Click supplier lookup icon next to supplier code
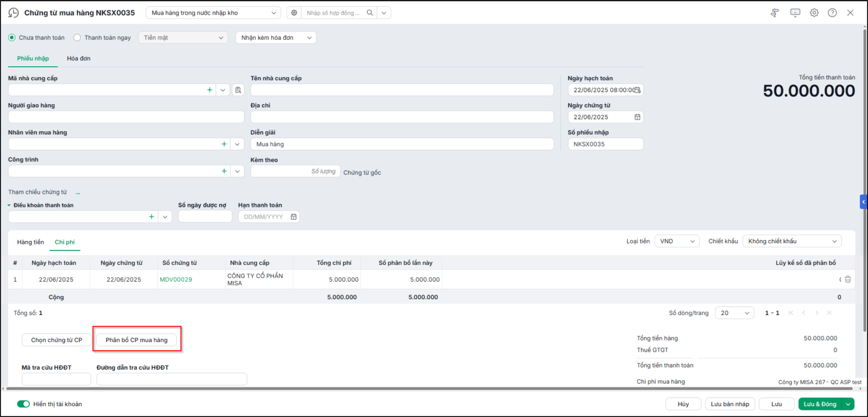868x417 pixels. [238, 90]
